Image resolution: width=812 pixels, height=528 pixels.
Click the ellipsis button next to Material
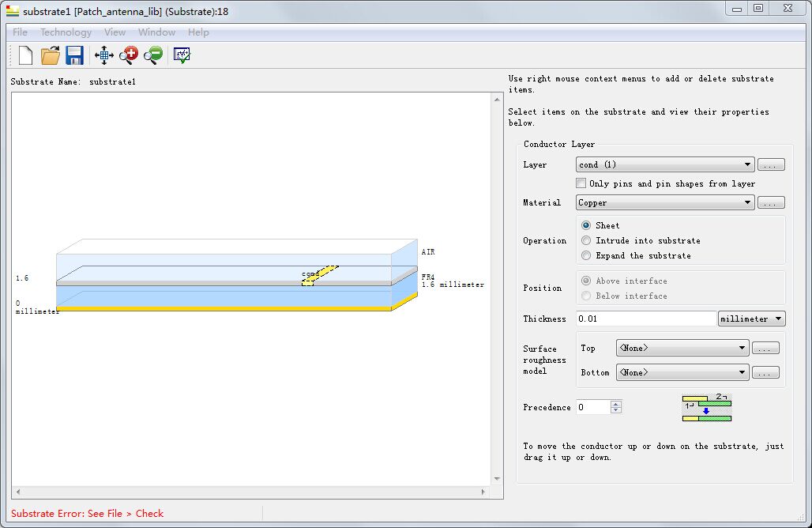point(771,202)
